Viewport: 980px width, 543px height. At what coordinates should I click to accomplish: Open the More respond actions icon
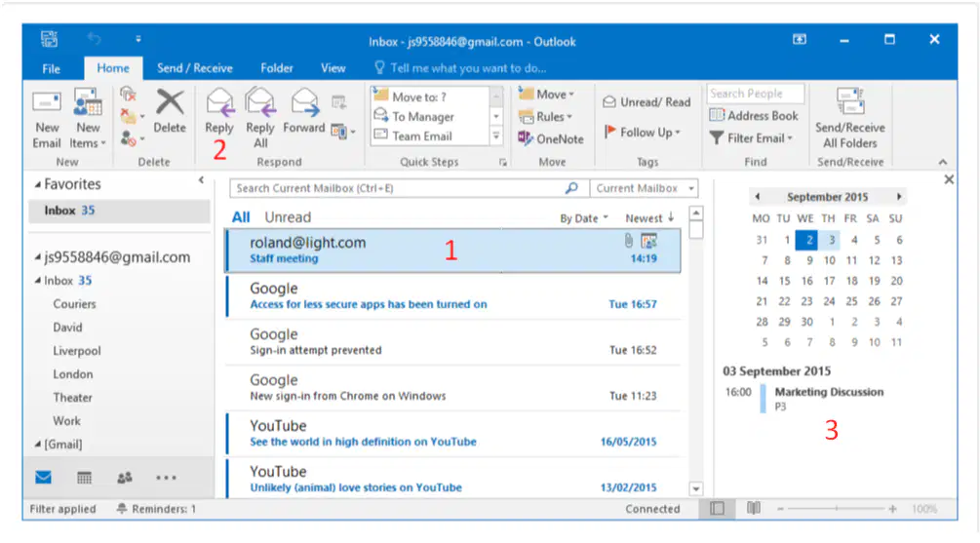tap(342, 132)
